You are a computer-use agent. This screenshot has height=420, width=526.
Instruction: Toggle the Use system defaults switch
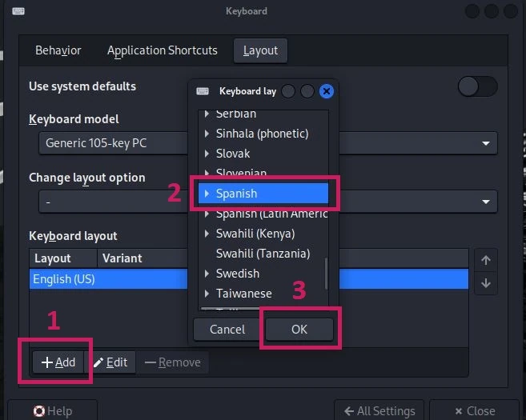tap(478, 86)
